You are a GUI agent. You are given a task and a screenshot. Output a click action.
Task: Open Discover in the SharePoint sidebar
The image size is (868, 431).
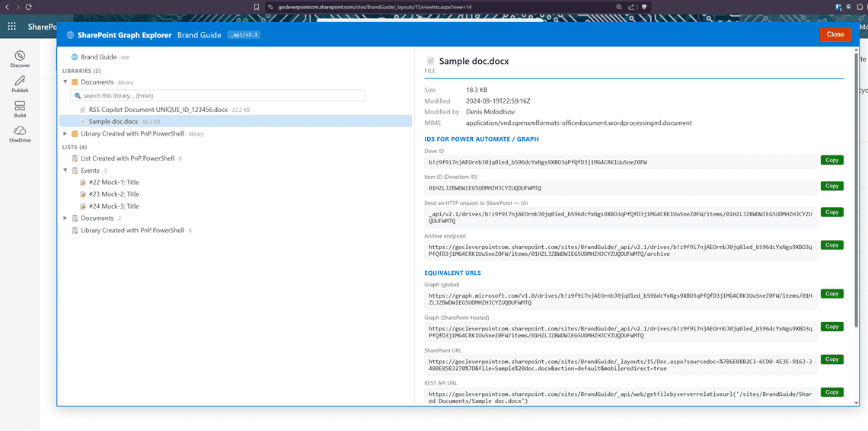(20, 59)
